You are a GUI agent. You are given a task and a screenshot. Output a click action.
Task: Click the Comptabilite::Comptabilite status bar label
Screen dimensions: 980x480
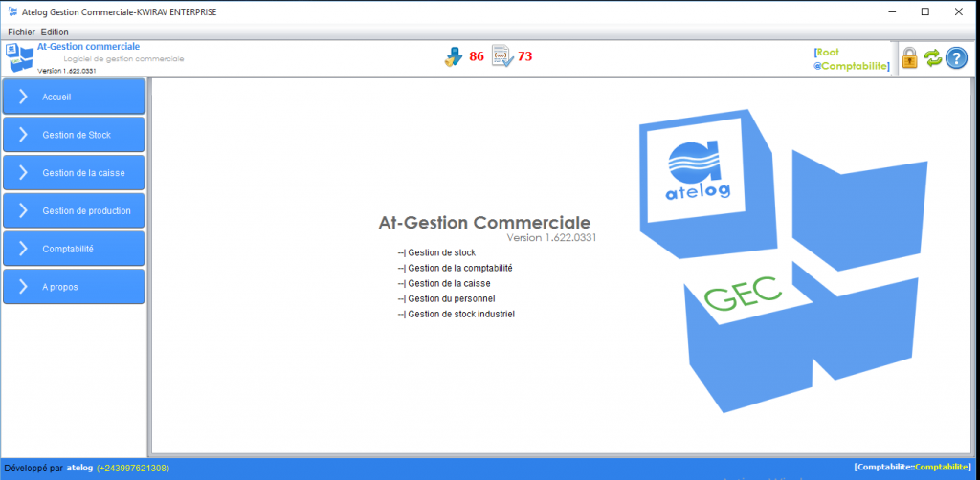[912, 467]
